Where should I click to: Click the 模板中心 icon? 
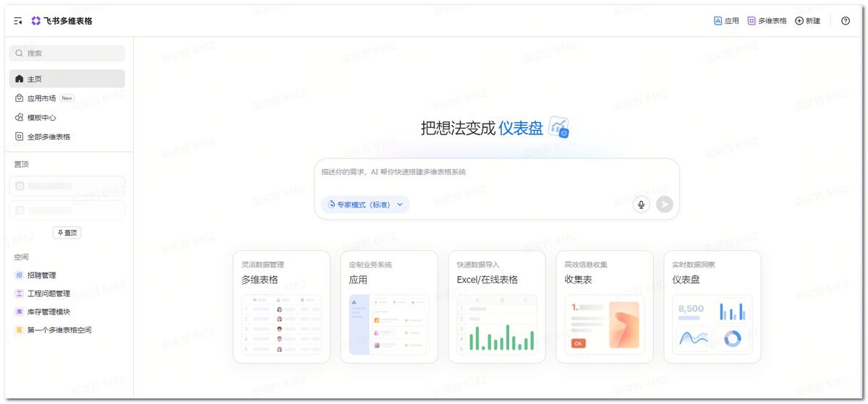pos(20,117)
